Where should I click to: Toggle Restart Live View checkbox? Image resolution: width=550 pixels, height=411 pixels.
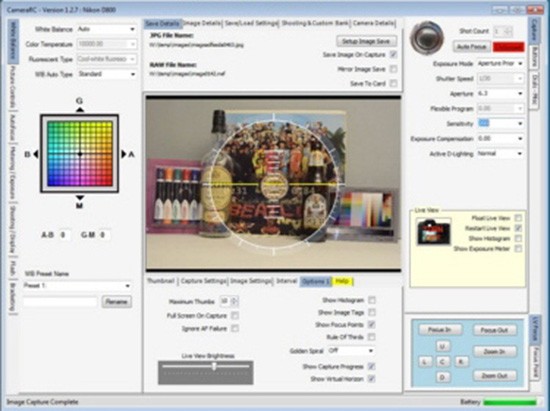(x=518, y=228)
